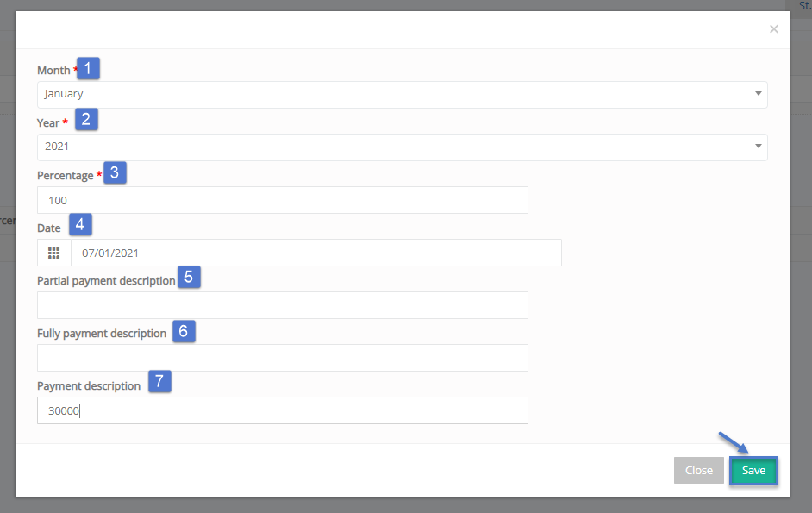Expand the Month dropdown arrow
Viewport: 812px width, 513px height.
tap(759, 94)
